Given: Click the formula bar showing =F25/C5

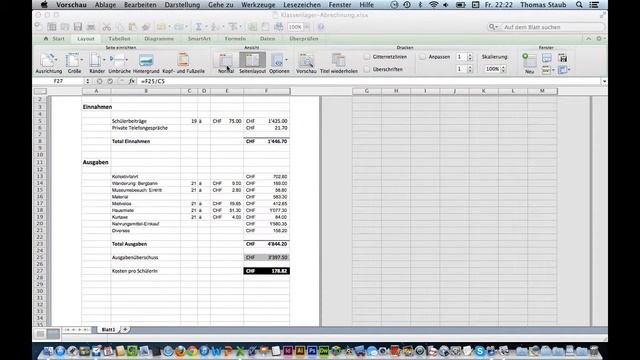Looking at the screenshot, I should (370, 81).
